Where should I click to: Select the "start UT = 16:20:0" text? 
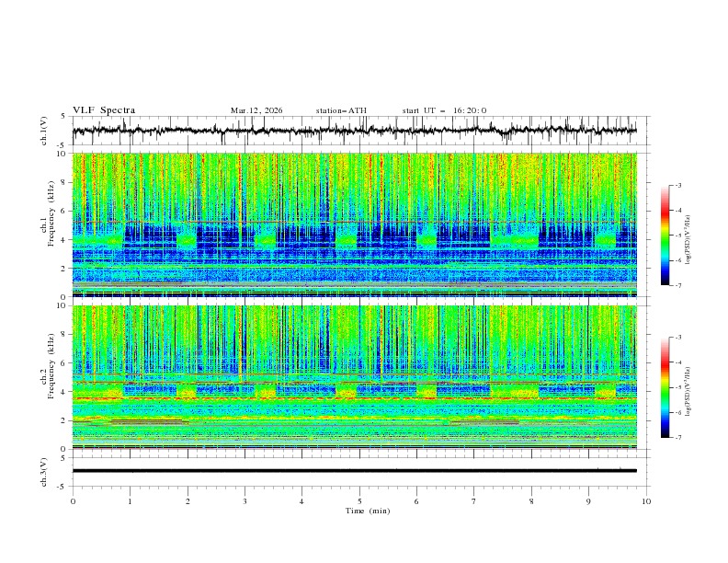tap(444, 110)
